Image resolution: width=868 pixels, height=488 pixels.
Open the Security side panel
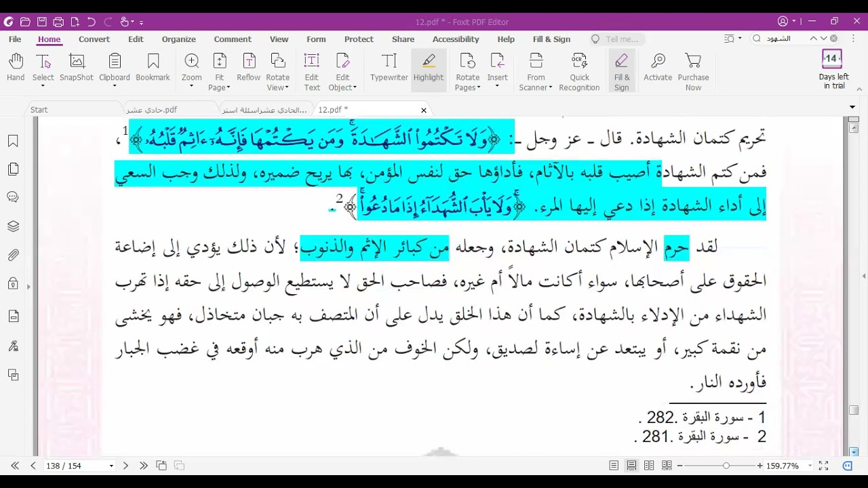pyautogui.click(x=13, y=284)
